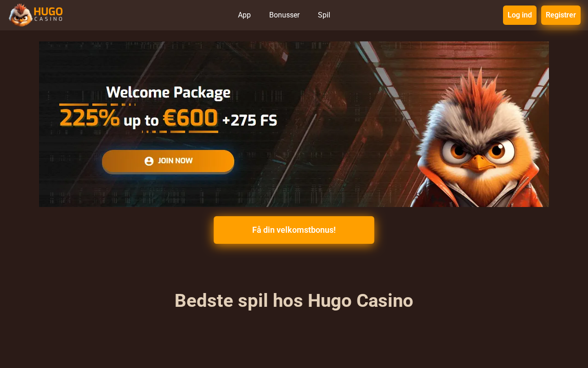Click the 'up to' banner text
588x368 pixels.
[141, 121]
